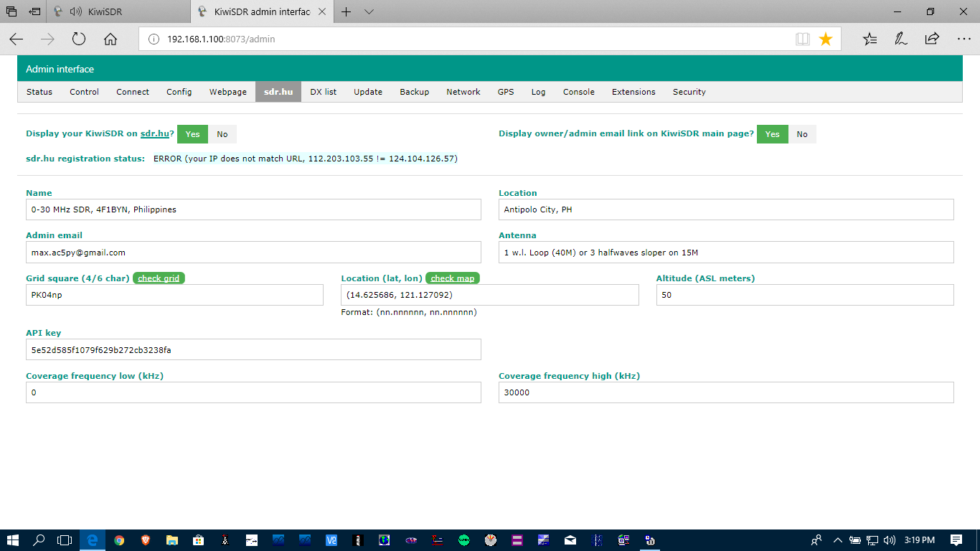Viewport: 980px width, 551px height.
Task: Mute audio on the KiwiSDR tab
Action: pyautogui.click(x=76, y=11)
